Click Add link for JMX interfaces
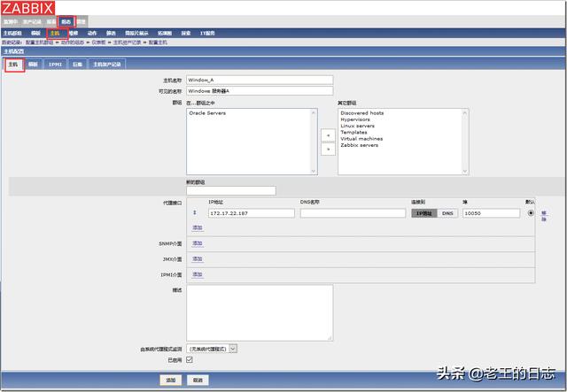 [x=198, y=259]
